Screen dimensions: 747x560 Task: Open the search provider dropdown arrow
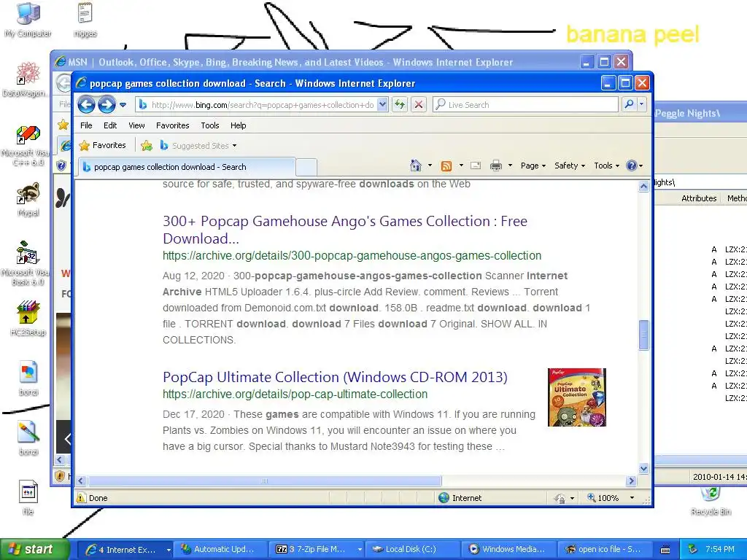[642, 104]
